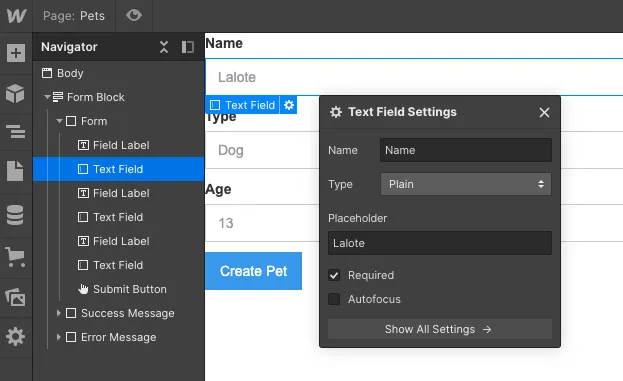623x381 pixels.
Task: Open the Type dropdown showing Plain
Action: [x=466, y=184]
